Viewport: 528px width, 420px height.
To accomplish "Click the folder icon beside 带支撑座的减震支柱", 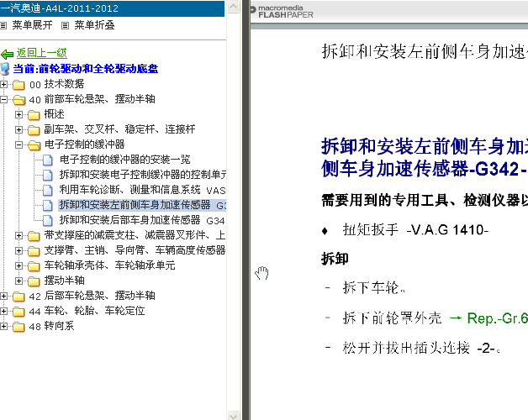I will 34,236.
